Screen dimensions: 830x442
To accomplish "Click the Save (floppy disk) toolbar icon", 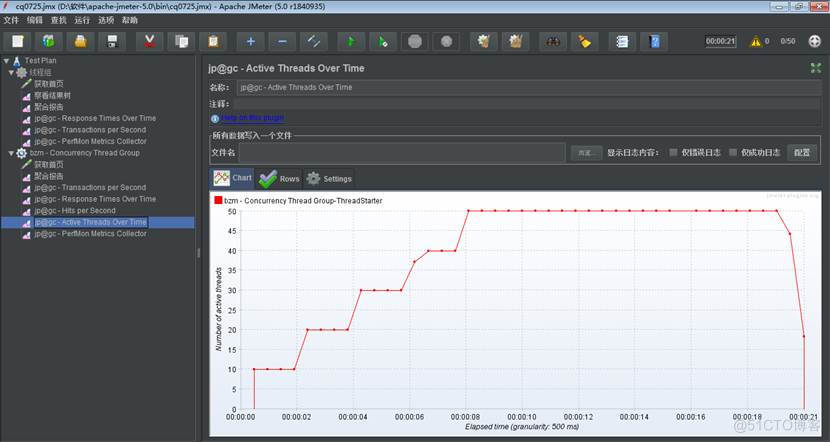I will (x=113, y=41).
